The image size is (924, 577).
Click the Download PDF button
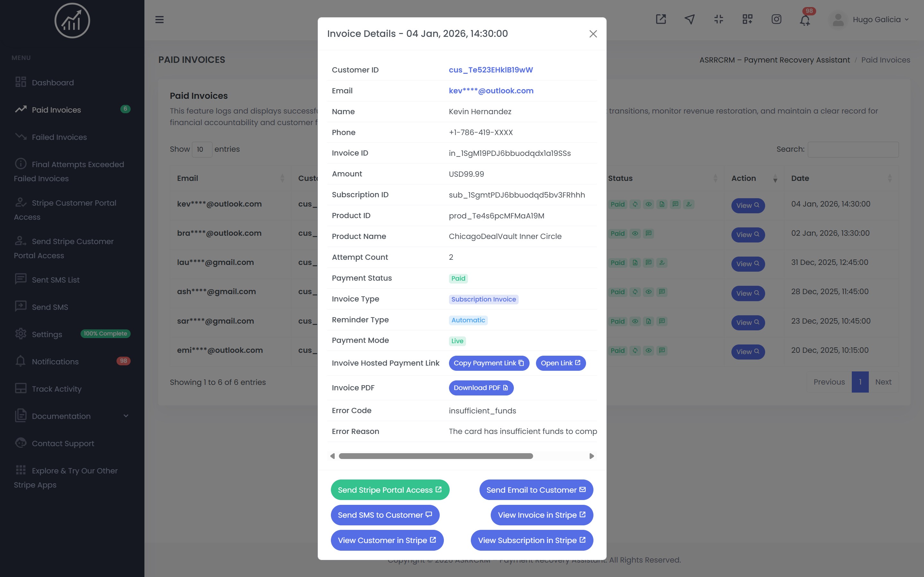pyautogui.click(x=481, y=388)
